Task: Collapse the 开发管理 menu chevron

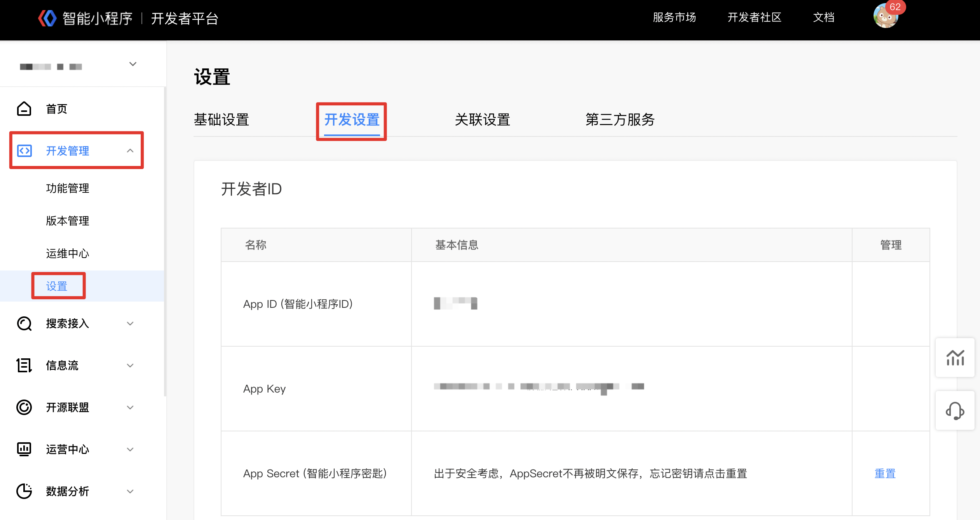Action: click(x=130, y=151)
